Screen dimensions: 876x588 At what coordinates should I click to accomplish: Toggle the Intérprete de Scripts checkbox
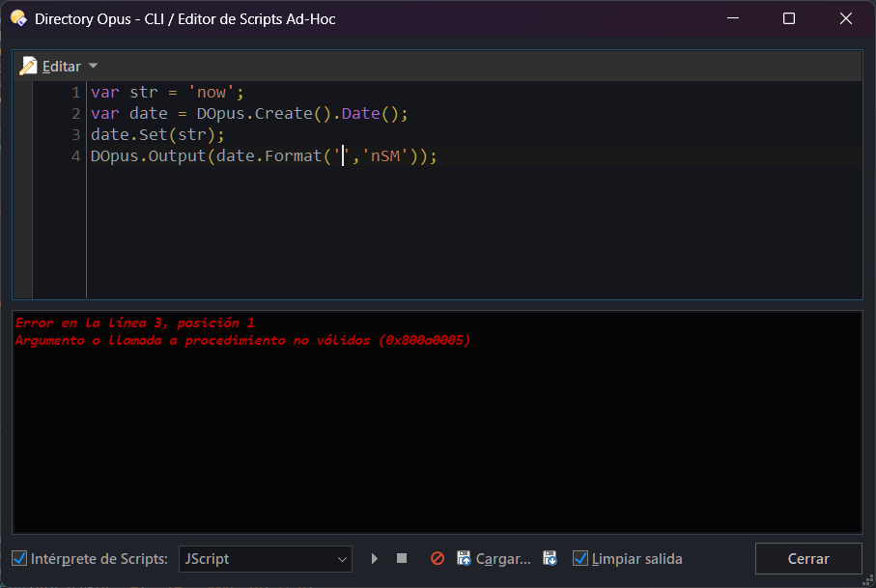(x=19, y=558)
